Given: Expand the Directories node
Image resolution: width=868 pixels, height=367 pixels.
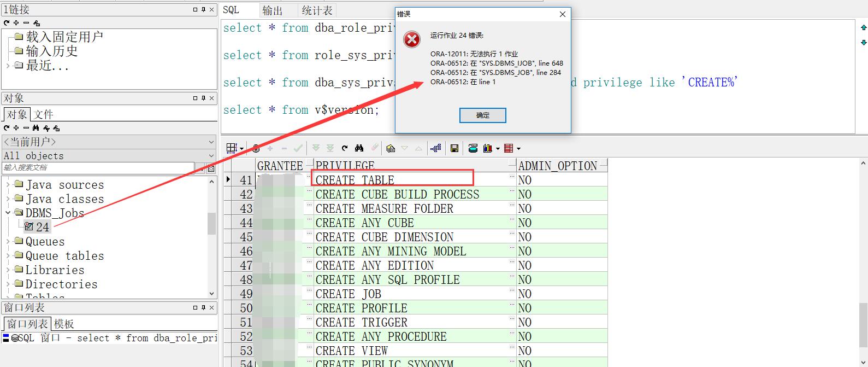Looking at the screenshot, I should (8, 284).
